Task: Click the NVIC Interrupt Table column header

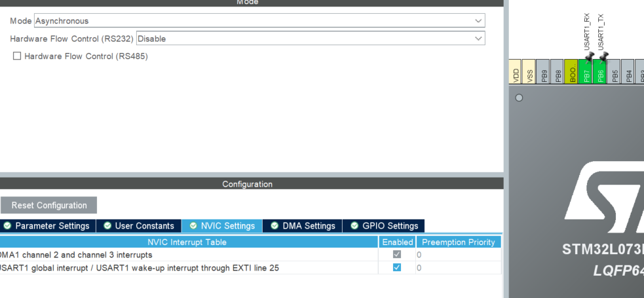Action: click(x=189, y=242)
